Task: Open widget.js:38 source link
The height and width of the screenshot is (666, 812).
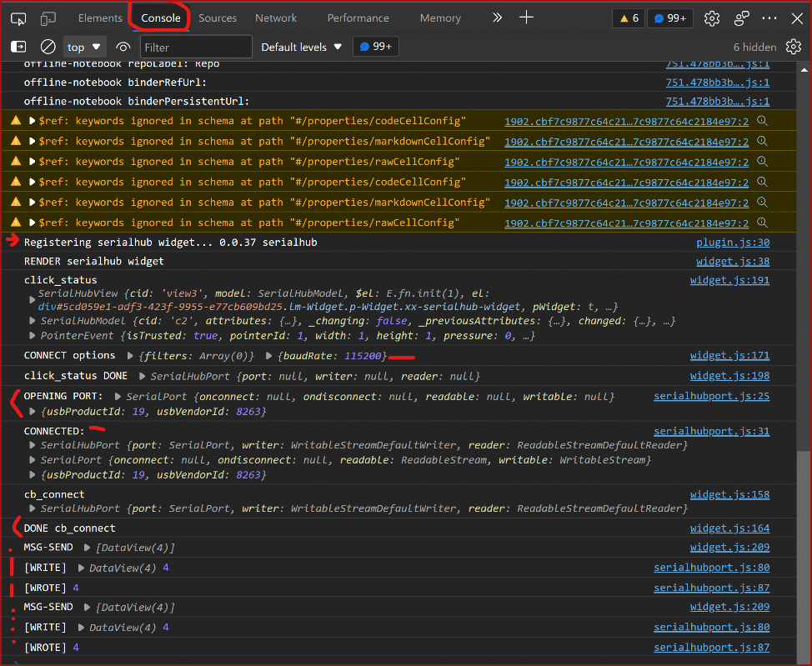Action: pyautogui.click(x=733, y=262)
